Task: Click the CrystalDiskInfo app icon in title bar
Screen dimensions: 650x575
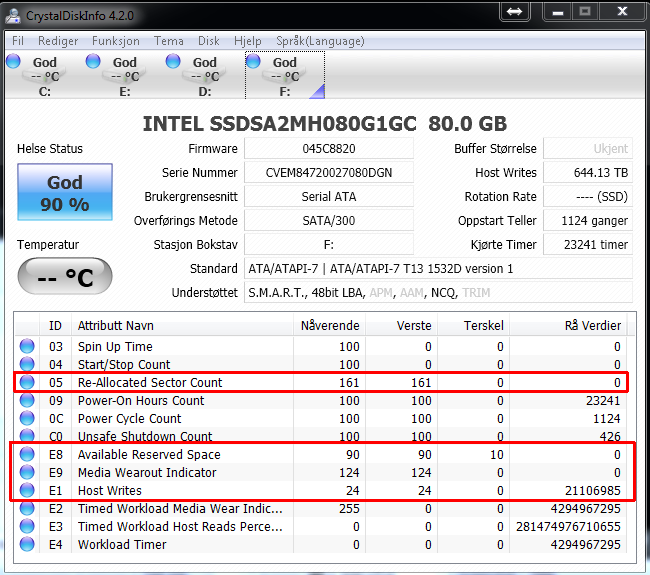Action: (x=12, y=15)
